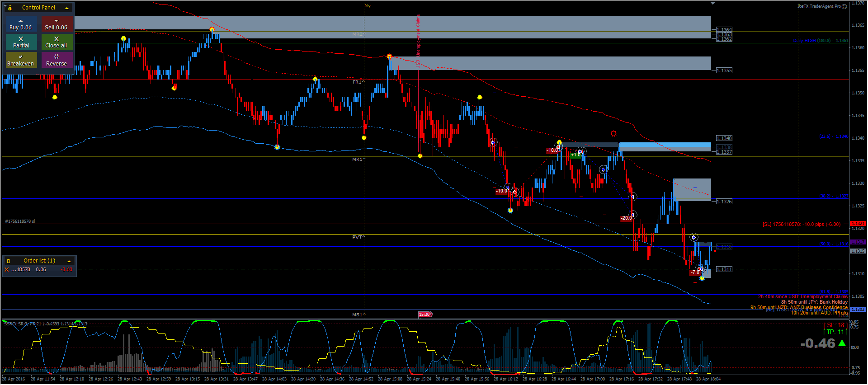
Task: Select the 1.1355 zone price label
Action: pyautogui.click(x=724, y=70)
